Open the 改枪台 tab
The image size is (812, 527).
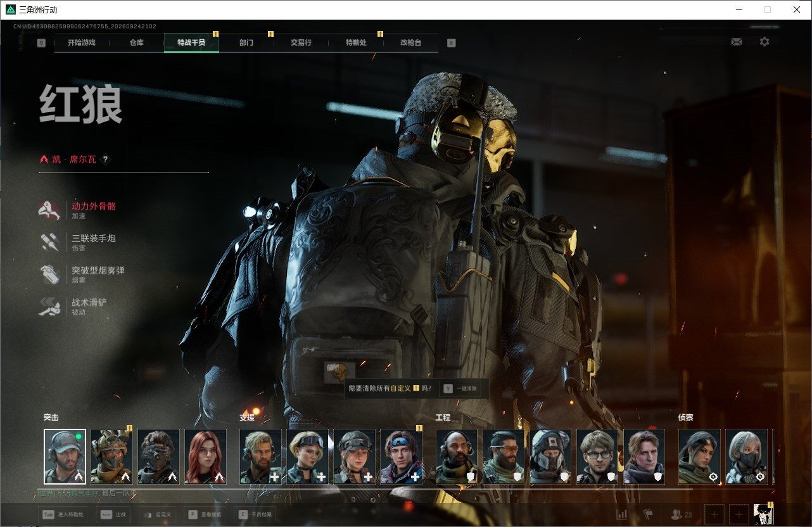[410, 43]
